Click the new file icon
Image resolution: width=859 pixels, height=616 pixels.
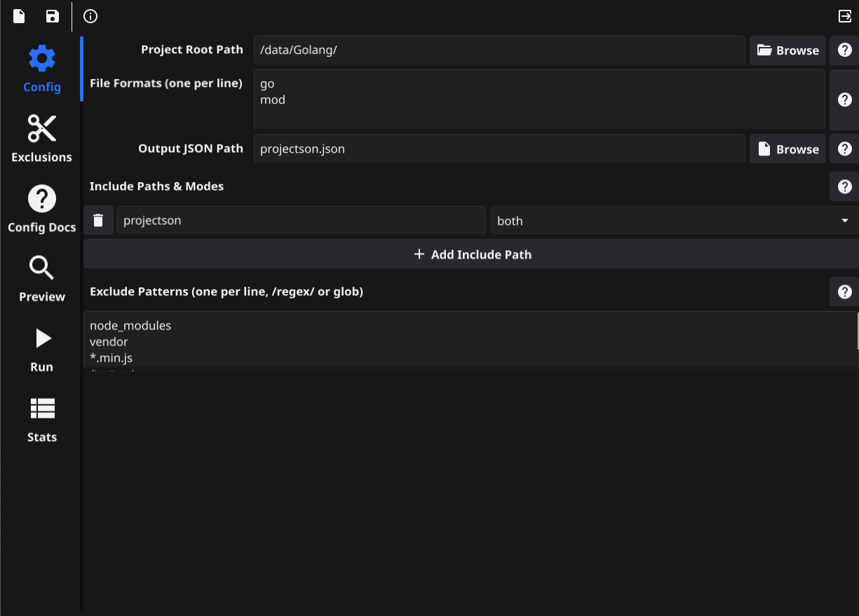pyautogui.click(x=18, y=16)
